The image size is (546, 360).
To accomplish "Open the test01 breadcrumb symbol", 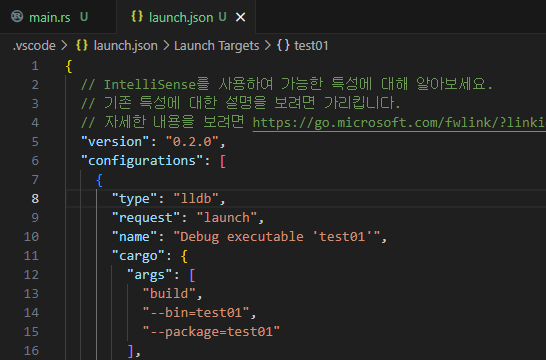I will pyautogui.click(x=311, y=46).
